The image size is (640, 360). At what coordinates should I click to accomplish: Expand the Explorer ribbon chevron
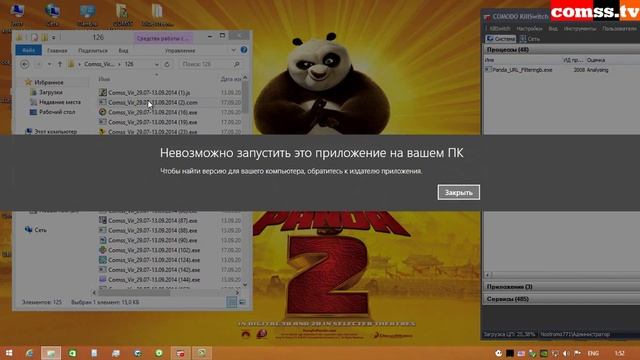pyautogui.click(x=233, y=50)
